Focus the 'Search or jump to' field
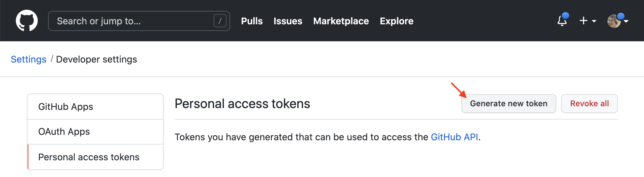 tap(131, 21)
